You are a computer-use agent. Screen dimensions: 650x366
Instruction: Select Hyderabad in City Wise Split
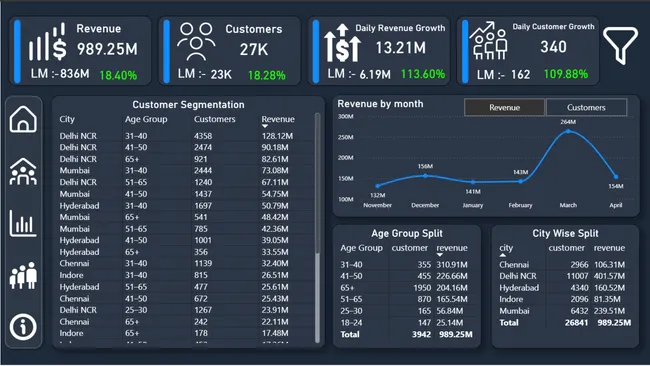pos(519,288)
